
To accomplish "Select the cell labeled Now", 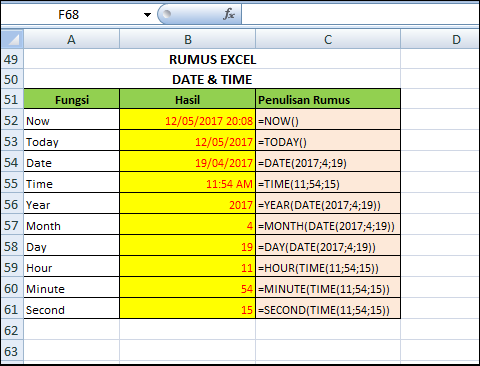I will [71, 120].
